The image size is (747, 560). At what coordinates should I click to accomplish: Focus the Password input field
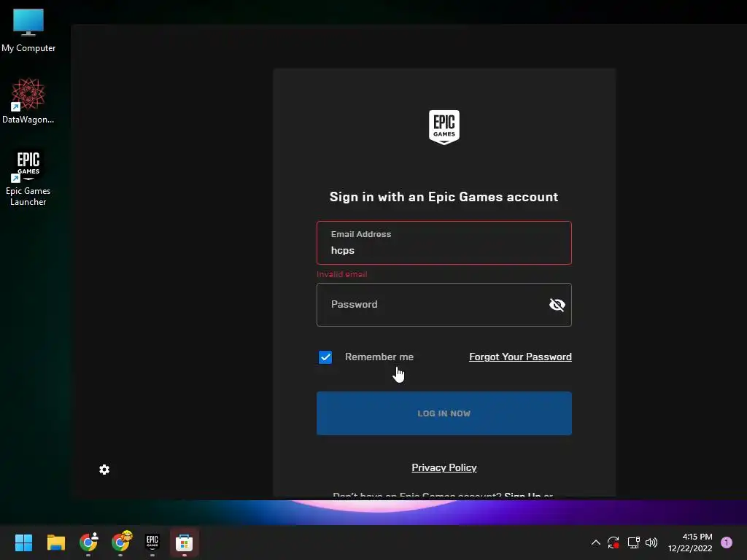click(x=444, y=305)
